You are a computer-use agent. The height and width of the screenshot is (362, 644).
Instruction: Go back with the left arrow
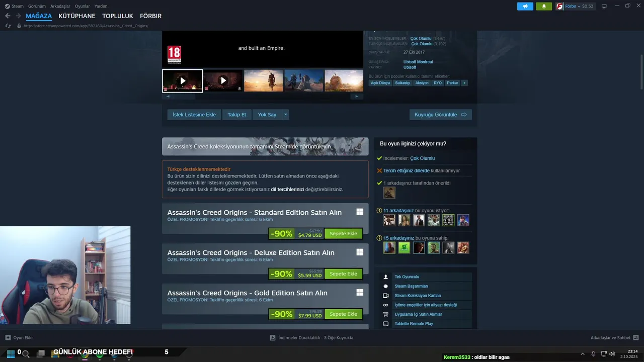(x=8, y=16)
